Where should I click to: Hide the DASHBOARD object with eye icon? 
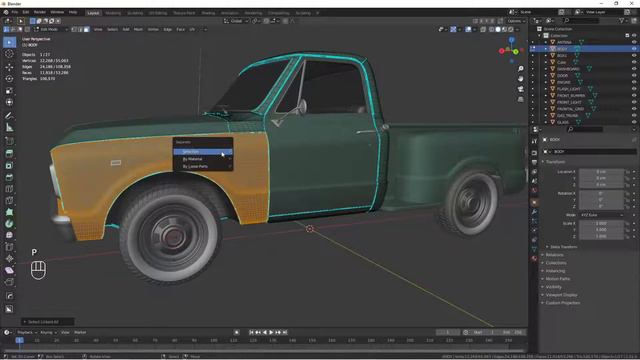coord(634,69)
